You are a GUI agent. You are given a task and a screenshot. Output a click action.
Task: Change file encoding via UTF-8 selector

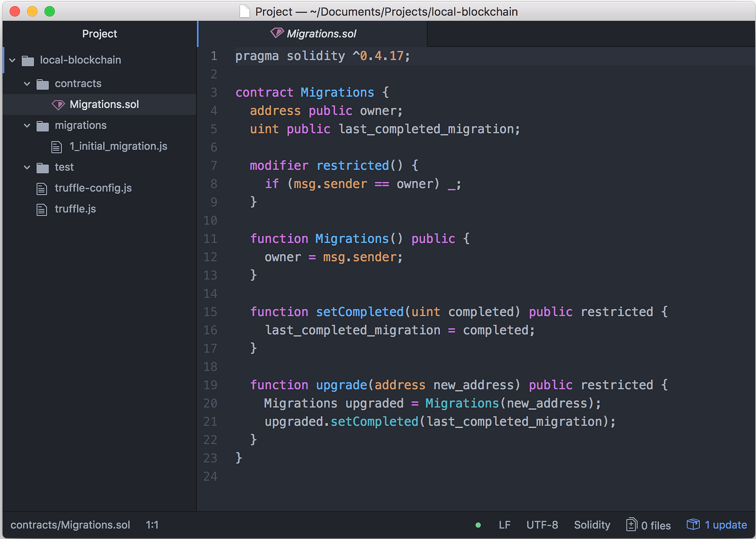pyautogui.click(x=542, y=525)
